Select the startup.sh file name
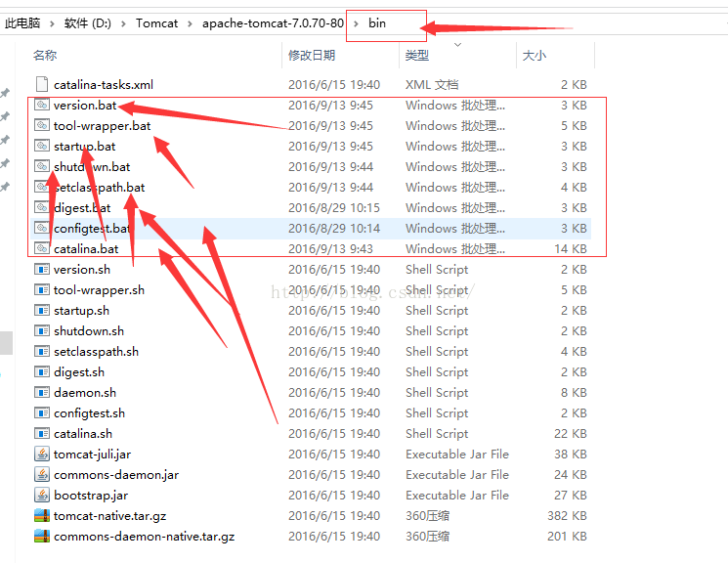 click(x=81, y=310)
